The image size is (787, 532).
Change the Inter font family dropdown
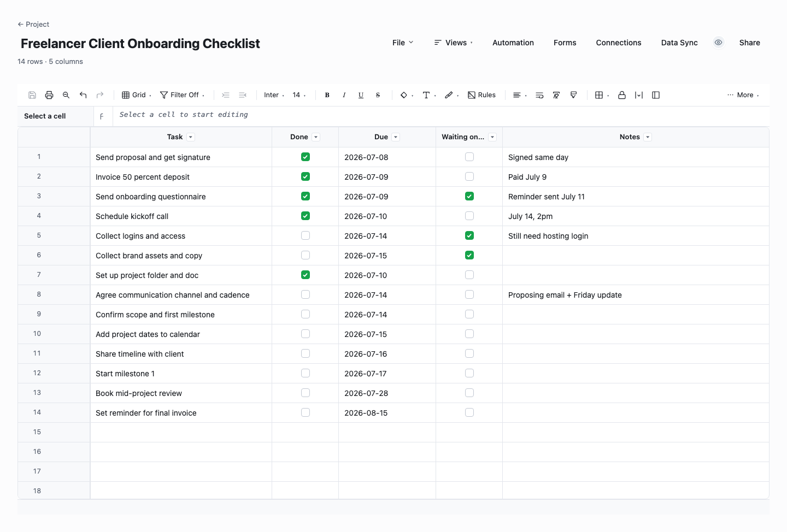274,95
